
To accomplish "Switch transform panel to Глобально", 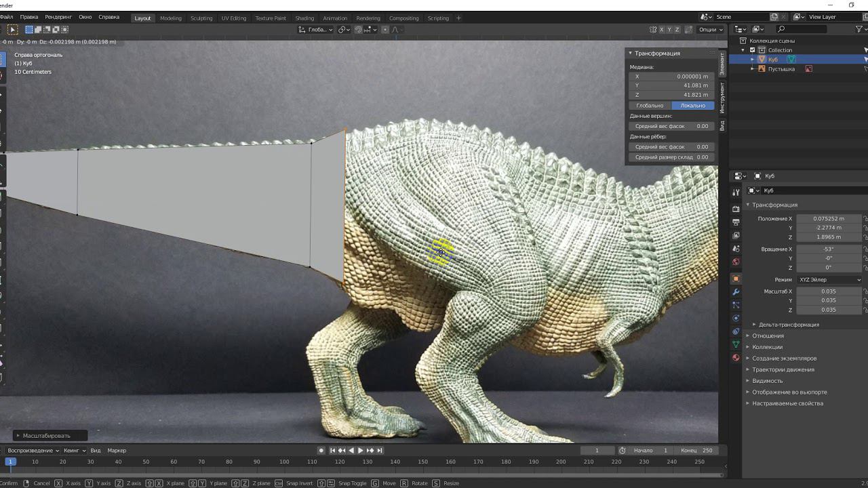I will [x=650, y=106].
